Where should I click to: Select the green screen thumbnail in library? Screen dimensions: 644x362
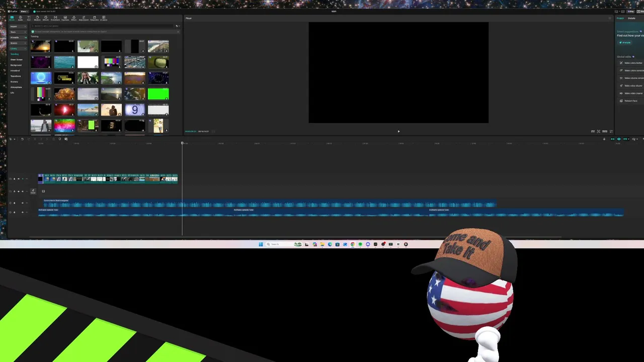click(x=158, y=94)
